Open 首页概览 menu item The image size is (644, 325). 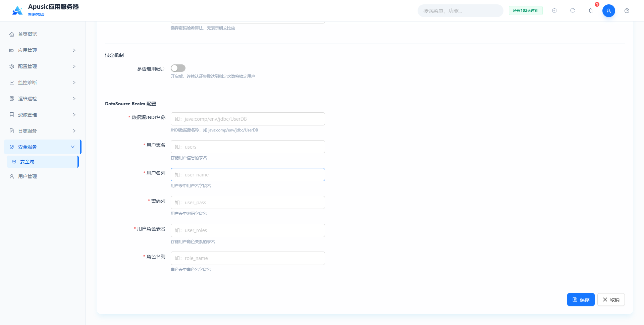(x=43, y=34)
